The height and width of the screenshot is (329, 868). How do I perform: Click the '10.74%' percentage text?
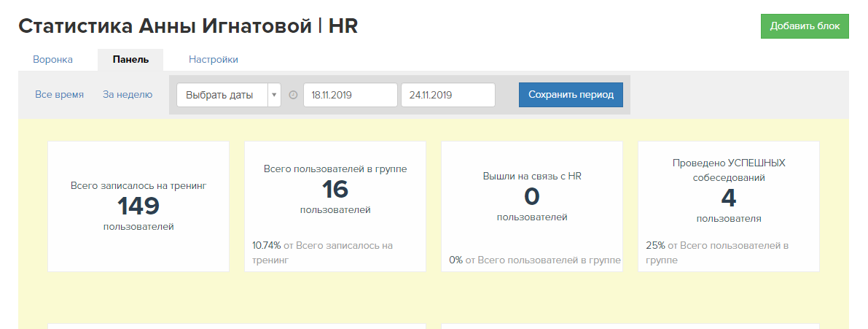click(x=266, y=245)
